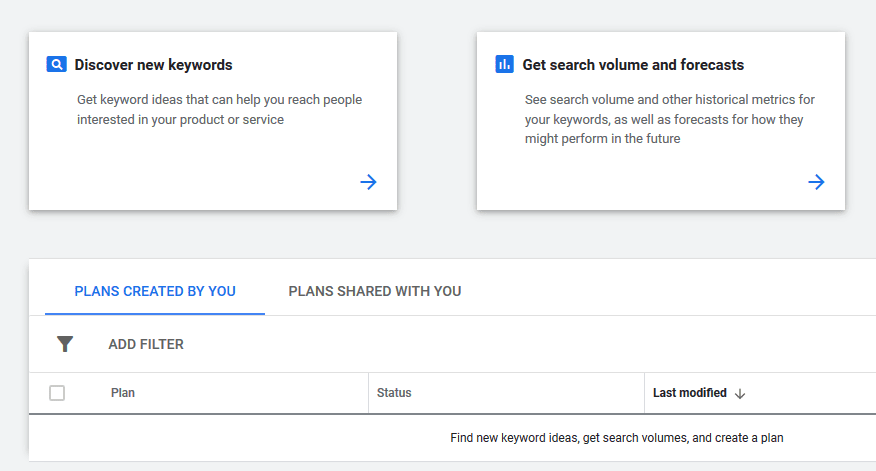The image size is (876, 471).
Task: Click the magnifier icon beside Discover new keywords
Action: coord(56,65)
